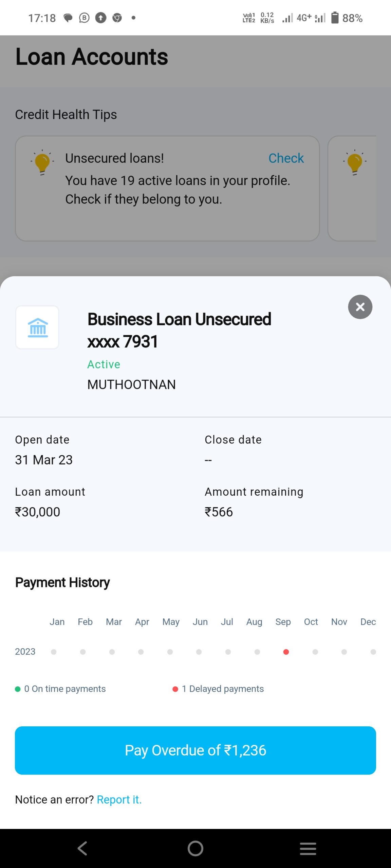Screen dimensions: 391x868
Task: Select the red September 2023 payment dot
Action: [286, 652]
